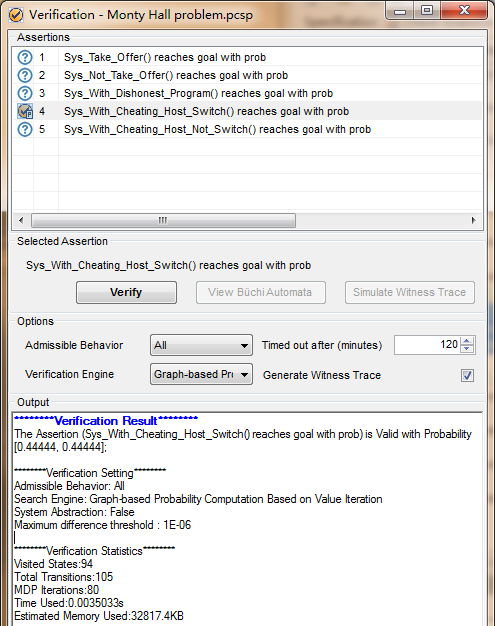Click System Abstraction: False line
Screen dimensions: 495x626
[74, 512]
